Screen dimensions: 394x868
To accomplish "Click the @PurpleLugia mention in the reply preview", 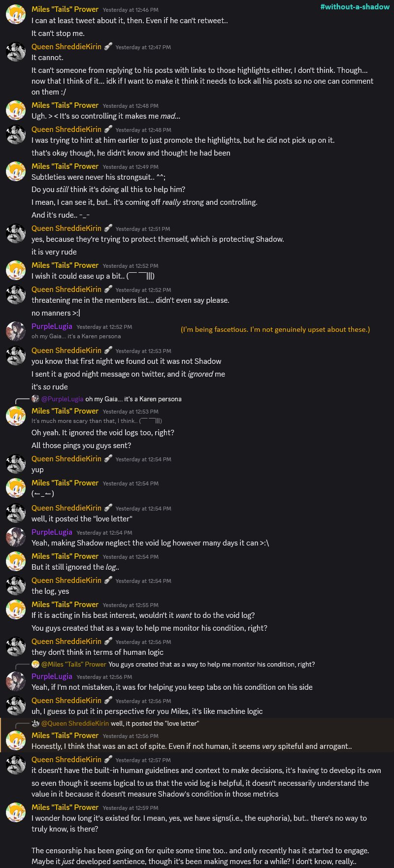I will (x=62, y=399).
